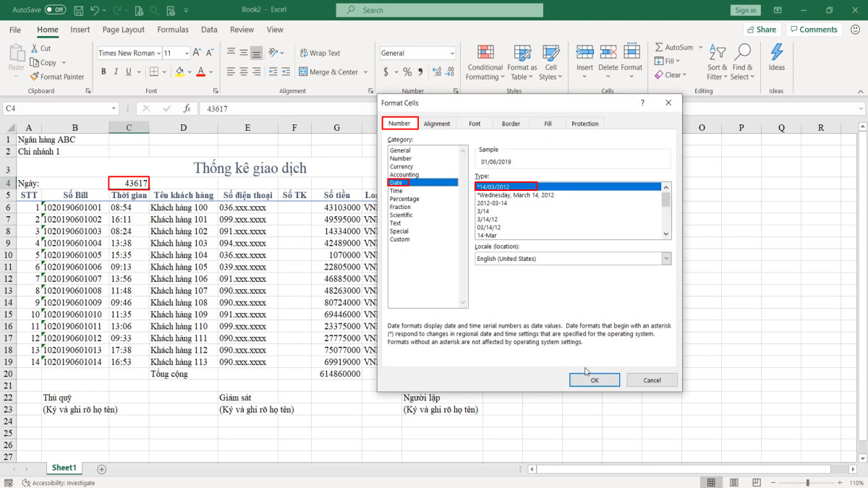Screen dimensions: 868x488
Task: Select Currency in Category list
Action: [x=401, y=166]
